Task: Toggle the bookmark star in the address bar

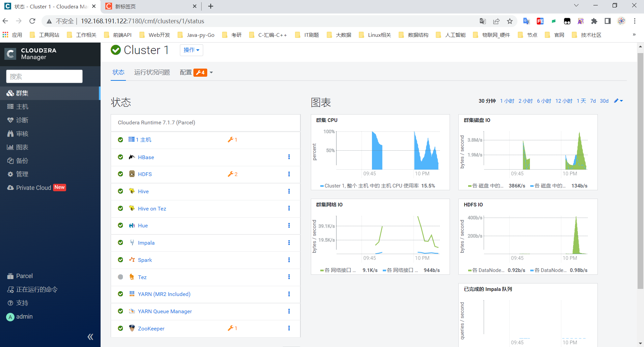Action: (x=510, y=21)
